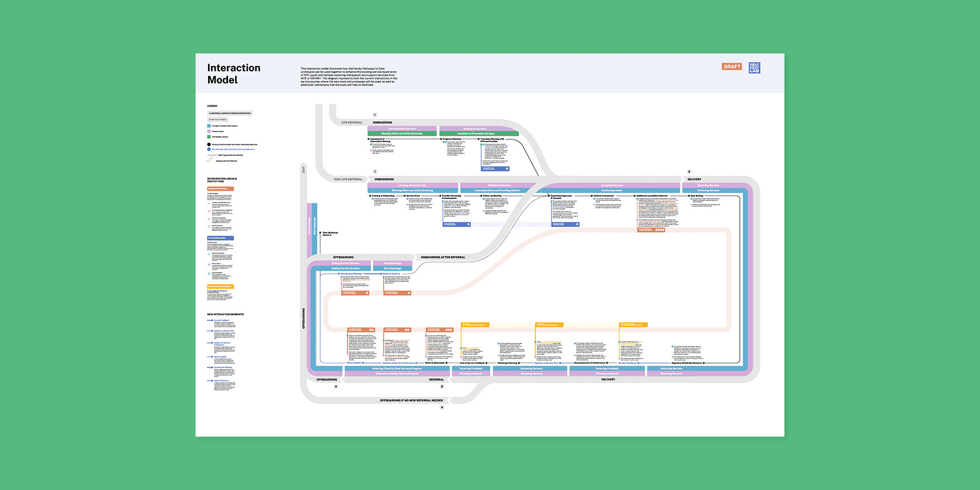
Task: Click the CPS REFERRAL path label
Action: 352,122
